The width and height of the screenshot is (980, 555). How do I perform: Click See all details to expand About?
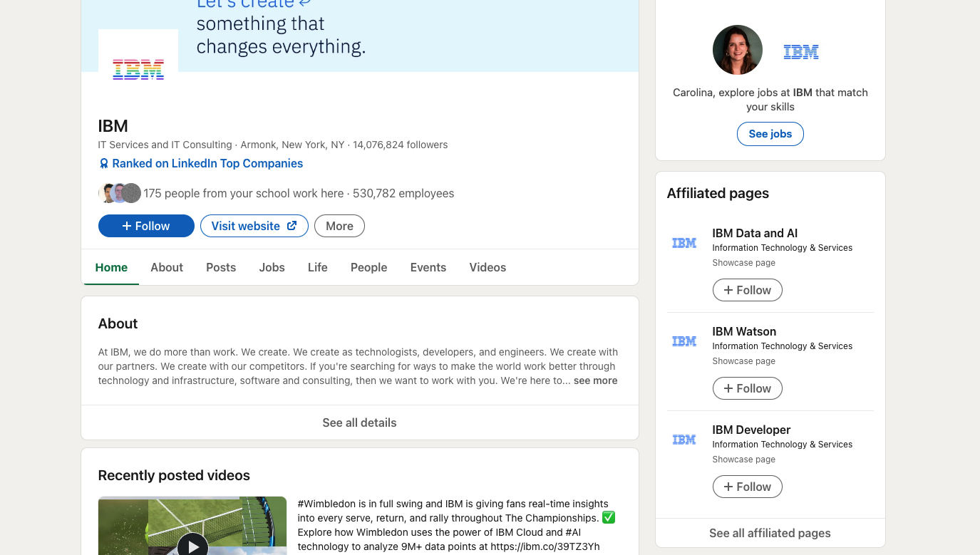359,422
